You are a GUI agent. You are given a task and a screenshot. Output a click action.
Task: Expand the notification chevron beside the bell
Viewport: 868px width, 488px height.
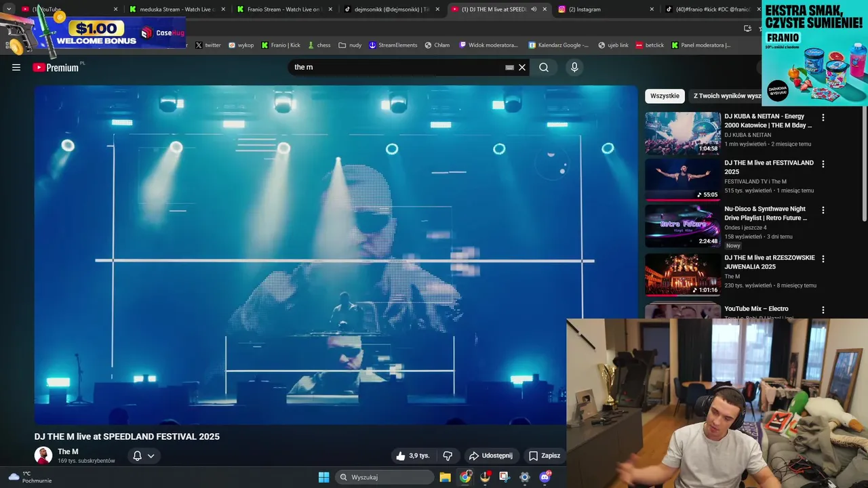(x=151, y=455)
